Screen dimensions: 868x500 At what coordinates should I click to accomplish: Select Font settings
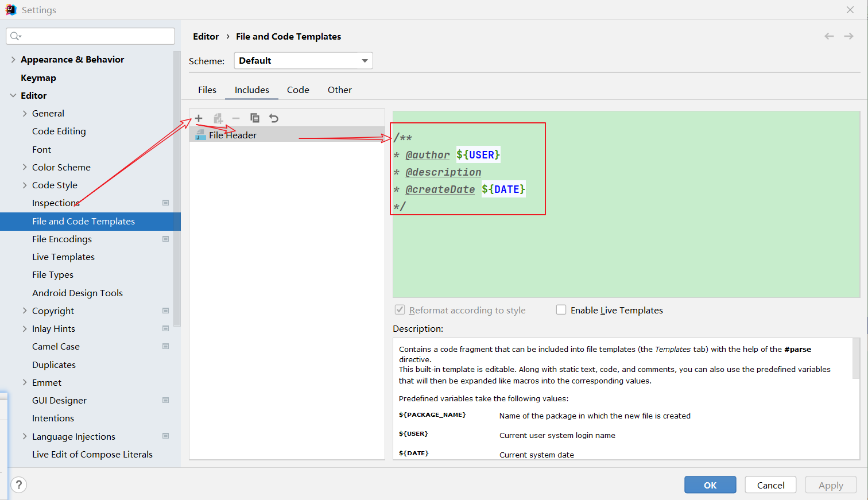click(41, 149)
